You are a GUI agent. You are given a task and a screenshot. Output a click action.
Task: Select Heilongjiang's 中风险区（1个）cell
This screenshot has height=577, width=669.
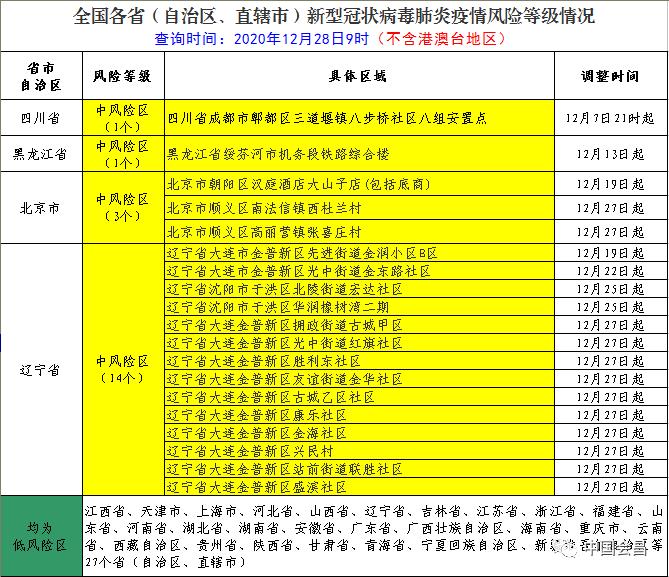click(x=123, y=154)
